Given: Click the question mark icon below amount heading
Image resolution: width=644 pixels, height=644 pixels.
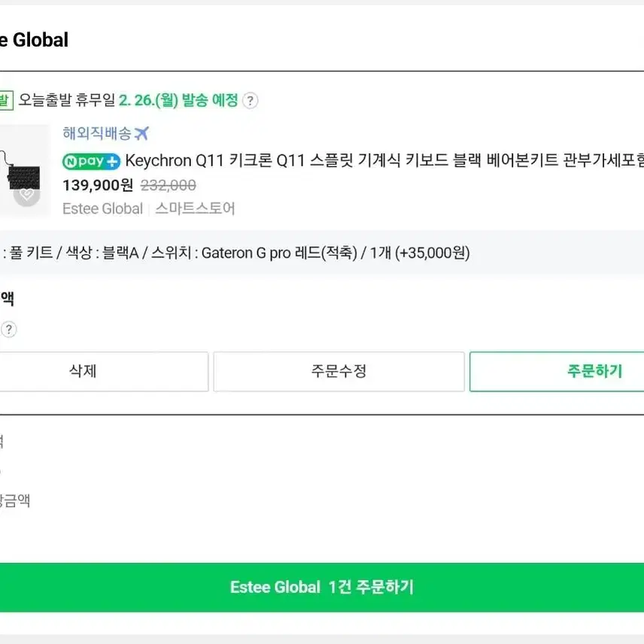Looking at the screenshot, I should pyautogui.click(x=8, y=330).
